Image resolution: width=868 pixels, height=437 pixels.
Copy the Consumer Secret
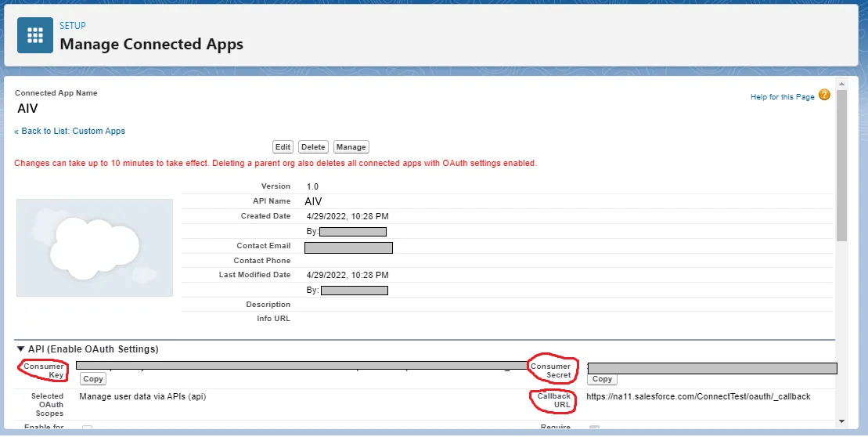point(602,379)
